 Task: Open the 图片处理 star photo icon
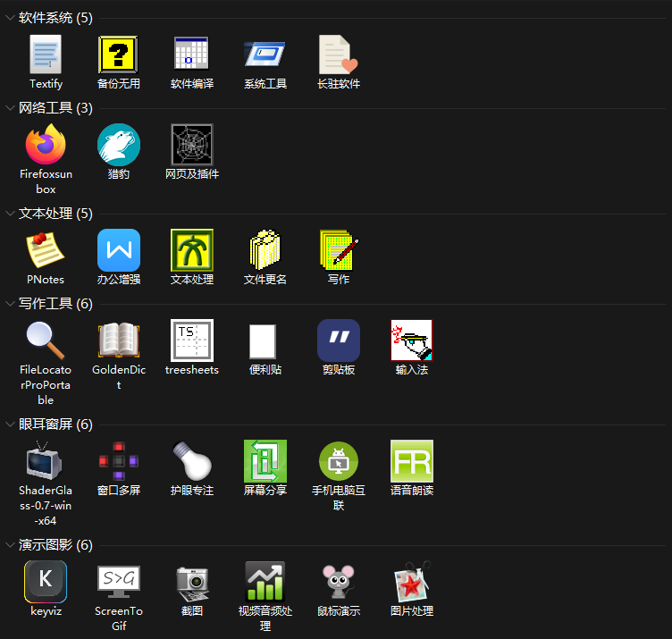coord(411,583)
